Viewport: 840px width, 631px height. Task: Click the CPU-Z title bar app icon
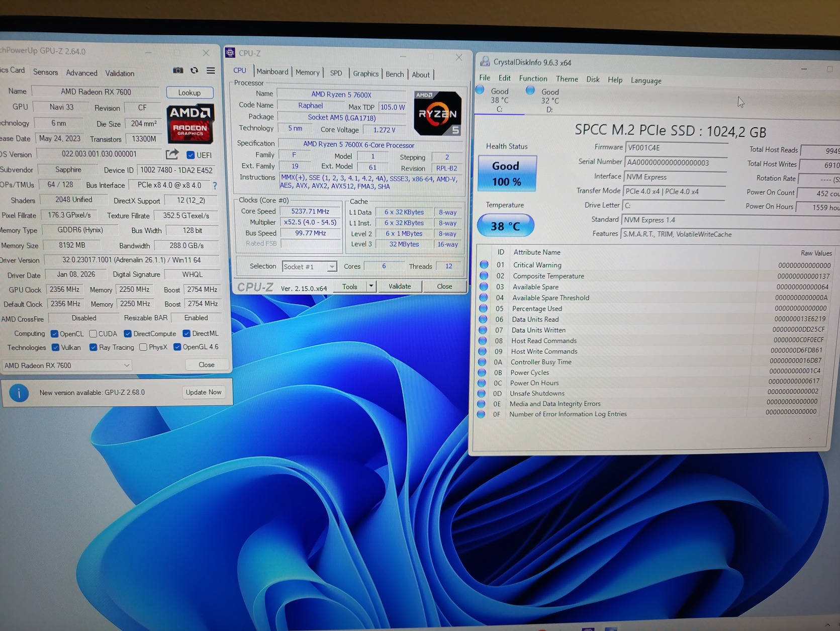click(x=230, y=53)
